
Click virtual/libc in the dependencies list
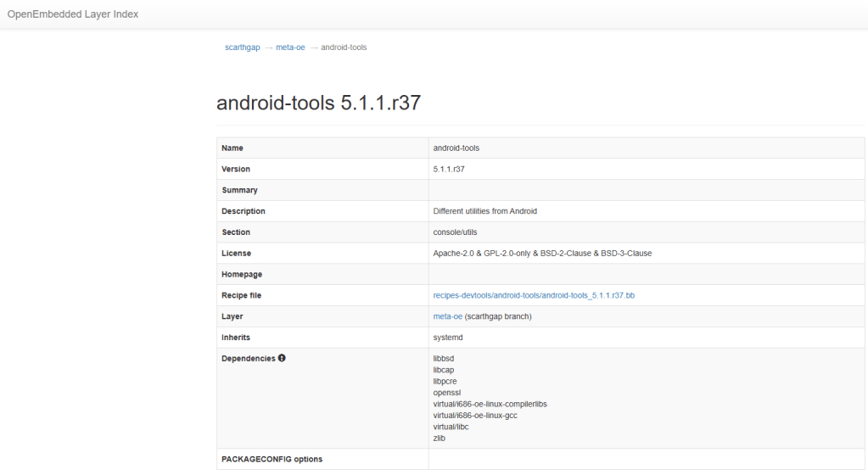tap(451, 427)
